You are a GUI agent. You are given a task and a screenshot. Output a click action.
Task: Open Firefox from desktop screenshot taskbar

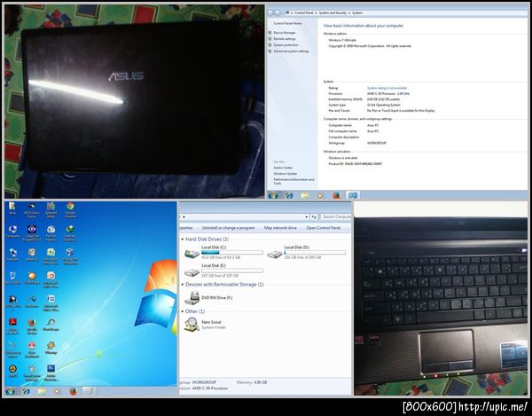click(x=73, y=391)
